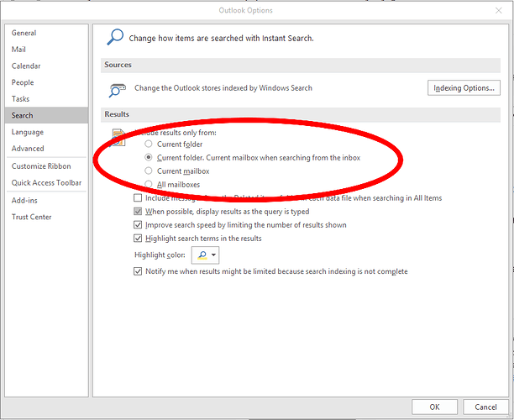Open the Tasks options category
The width and height of the screenshot is (514, 420).
[46, 98]
